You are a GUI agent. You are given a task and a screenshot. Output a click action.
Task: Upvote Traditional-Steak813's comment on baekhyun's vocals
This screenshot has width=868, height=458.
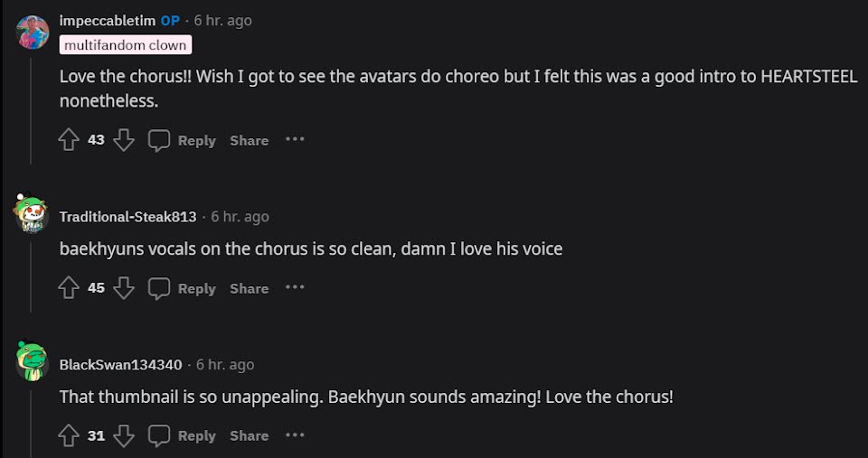(x=69, y=288)
